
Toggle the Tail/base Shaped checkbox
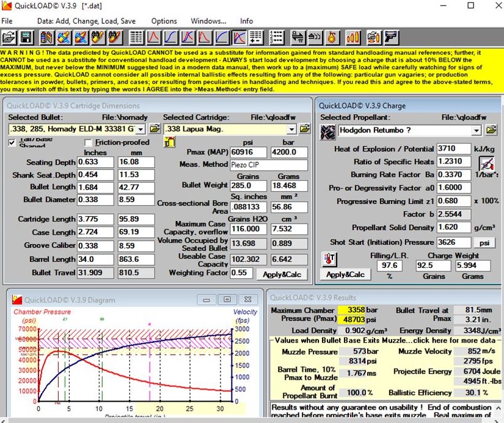(x=12, y=142)
